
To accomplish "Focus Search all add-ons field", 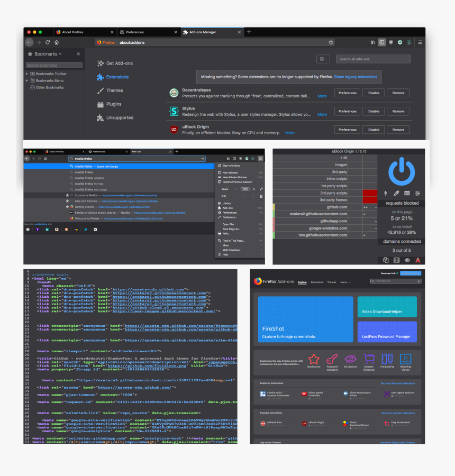I will (374, 59).
